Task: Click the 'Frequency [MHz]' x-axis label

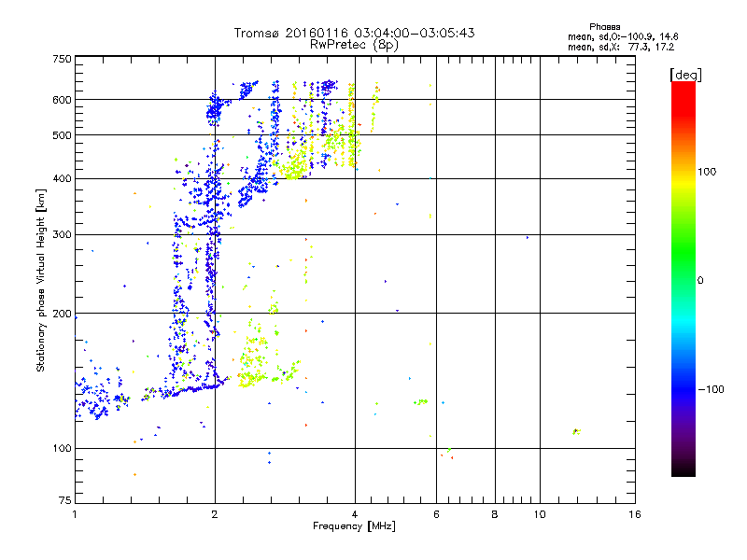Action: pyautogui.click(x=354, y=526)
